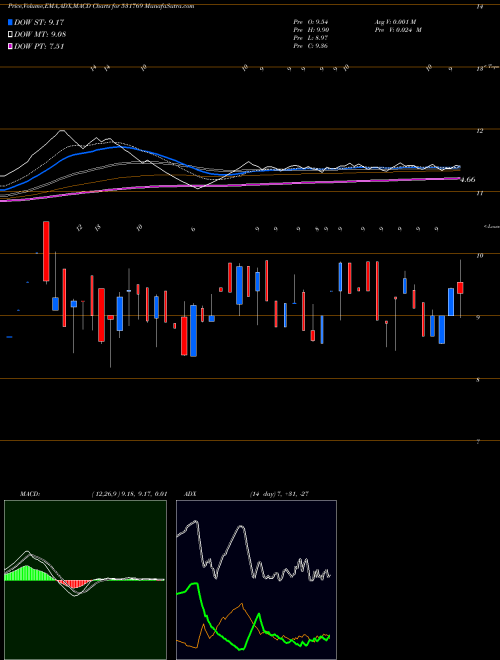Screen dimensions: 500x660
Task: Click the price axis label 7
Action: tap(478, 442)
